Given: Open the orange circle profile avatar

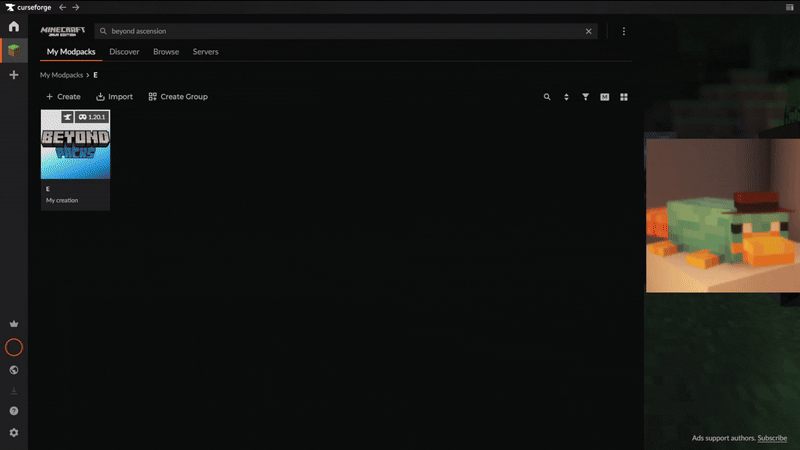Looking at the screenshot, I should [x=14, y=347].
